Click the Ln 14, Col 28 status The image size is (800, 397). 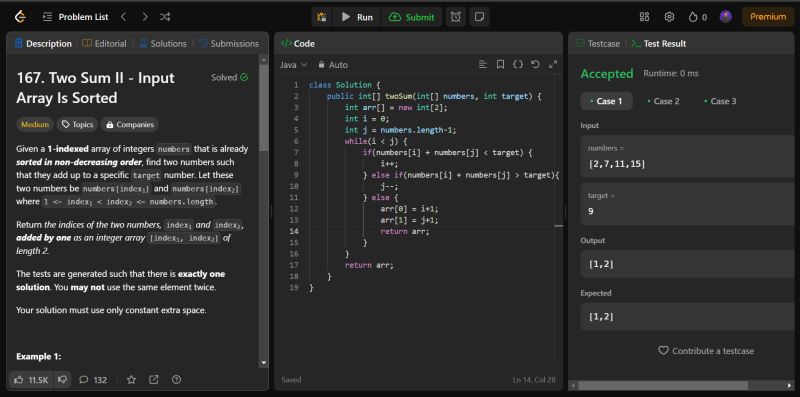click(x=535, y=380)
